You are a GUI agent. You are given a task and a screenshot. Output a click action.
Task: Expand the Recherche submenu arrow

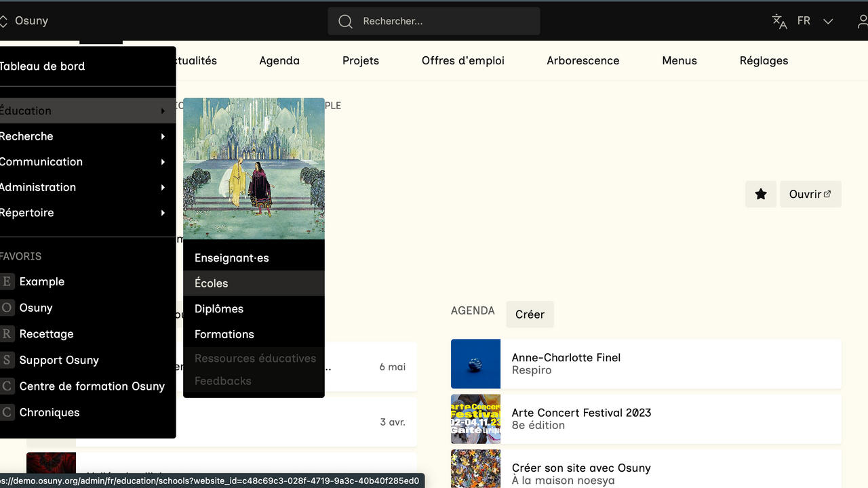[x=163, y=136]
